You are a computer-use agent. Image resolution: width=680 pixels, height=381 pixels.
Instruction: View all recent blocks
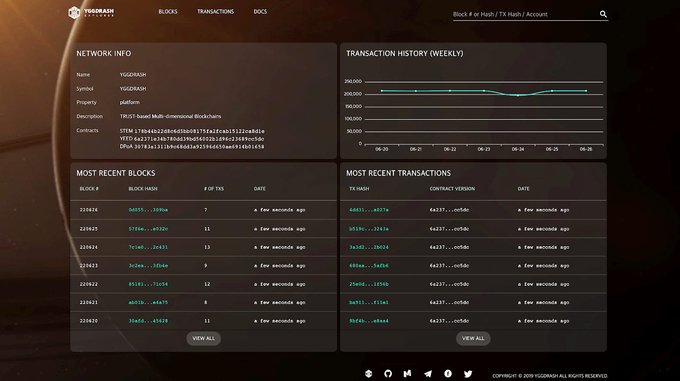click(x=203, y=339)
